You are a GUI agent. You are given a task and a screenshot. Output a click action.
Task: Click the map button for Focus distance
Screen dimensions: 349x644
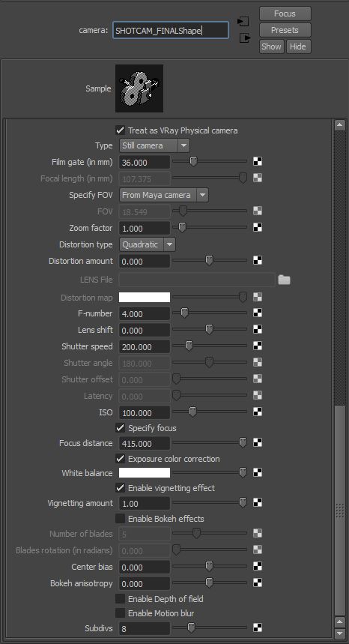(258, 443)
